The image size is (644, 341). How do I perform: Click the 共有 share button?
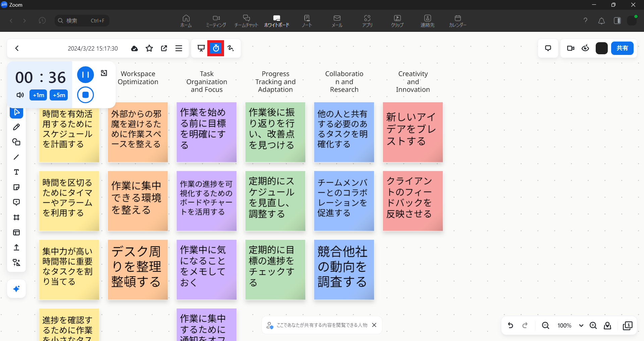pos(622,48)
